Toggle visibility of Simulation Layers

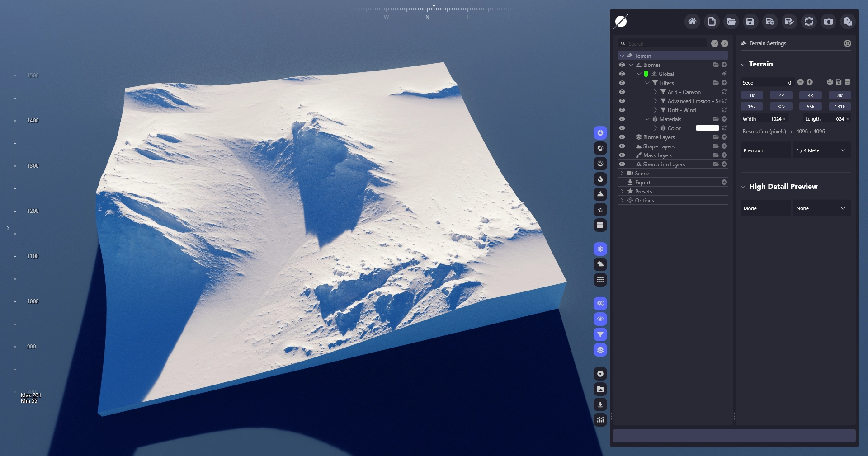[x=622, y=164]
